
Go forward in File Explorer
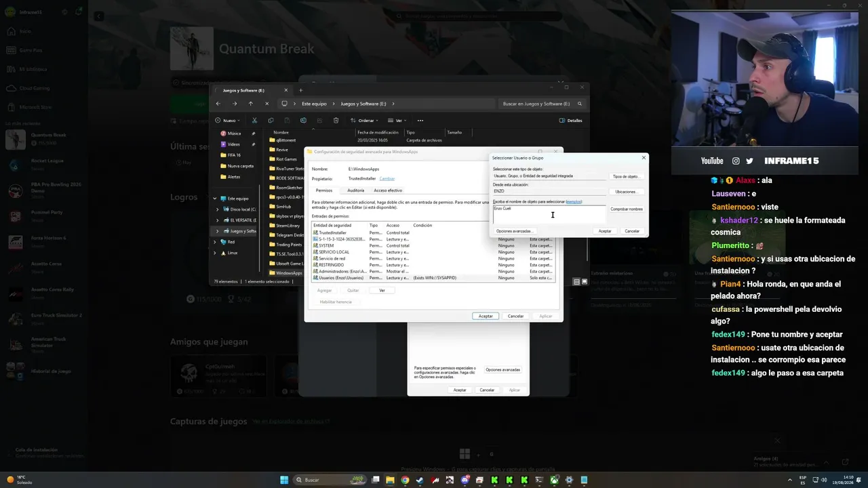pos(235,104)
